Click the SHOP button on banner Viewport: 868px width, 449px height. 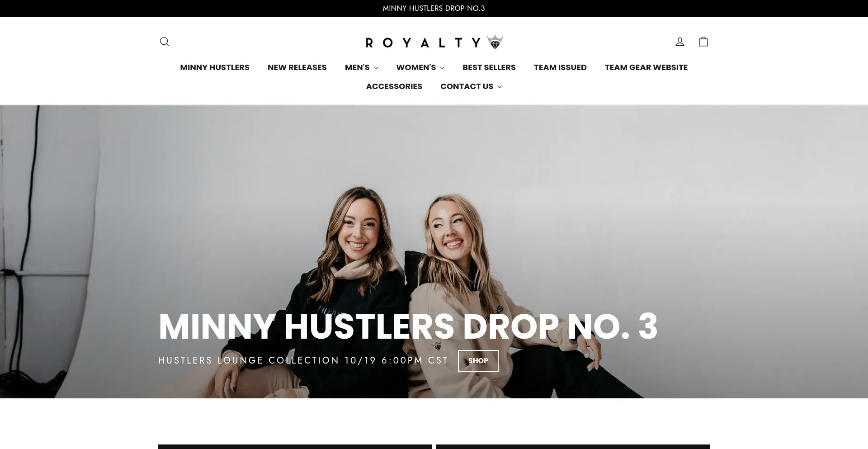[x=478, y=361]
